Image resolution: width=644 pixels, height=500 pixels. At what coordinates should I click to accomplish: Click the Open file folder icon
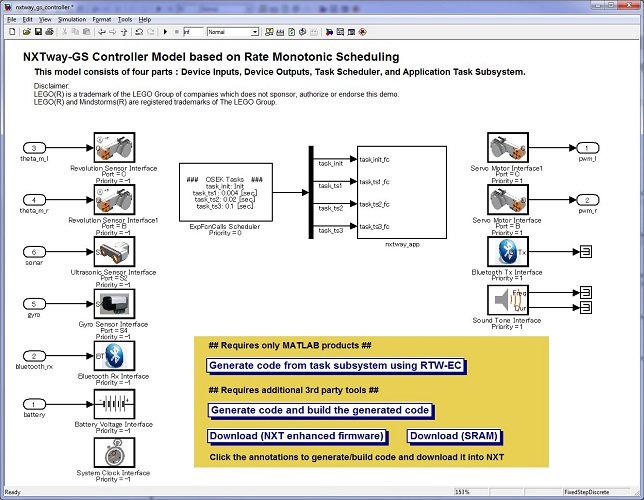28,31
